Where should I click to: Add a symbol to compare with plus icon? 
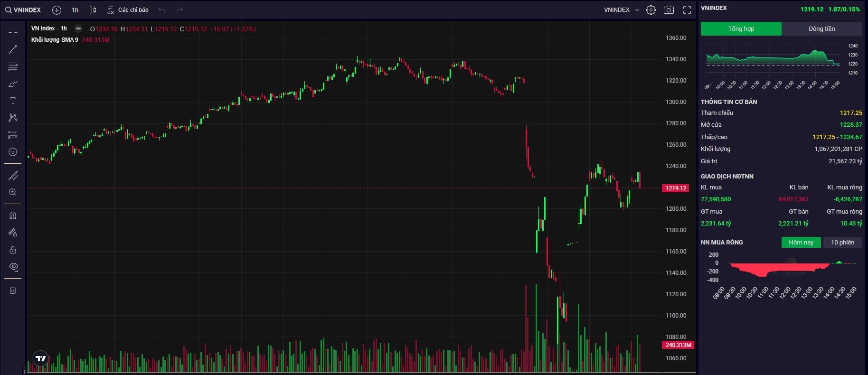point(57,10)
